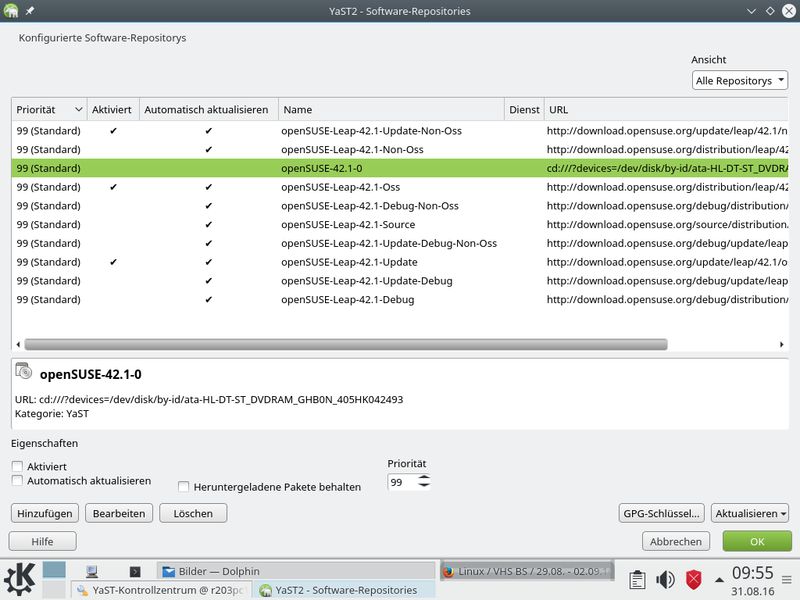The image size is (800, 600).
Task: Click the horizontal scrollbar of repository table
Action: pos(346,344)
